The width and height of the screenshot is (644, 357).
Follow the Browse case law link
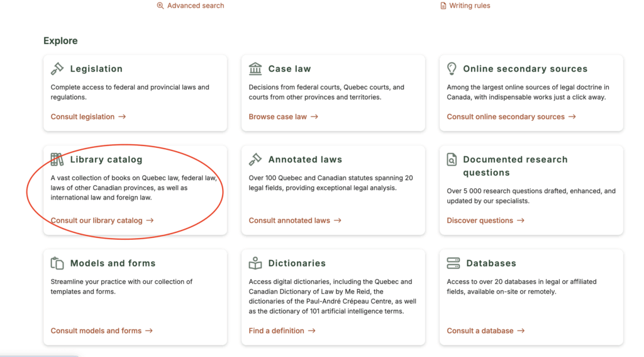[283, 116]
